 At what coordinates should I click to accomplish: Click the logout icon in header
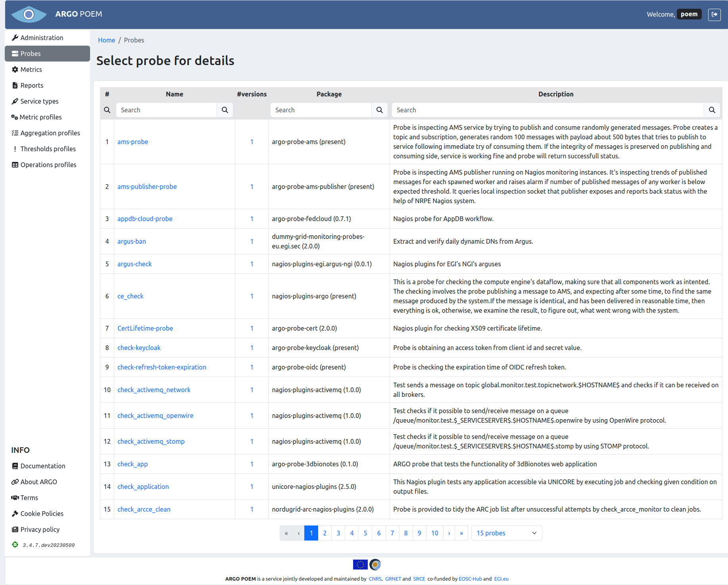point(714,14)
